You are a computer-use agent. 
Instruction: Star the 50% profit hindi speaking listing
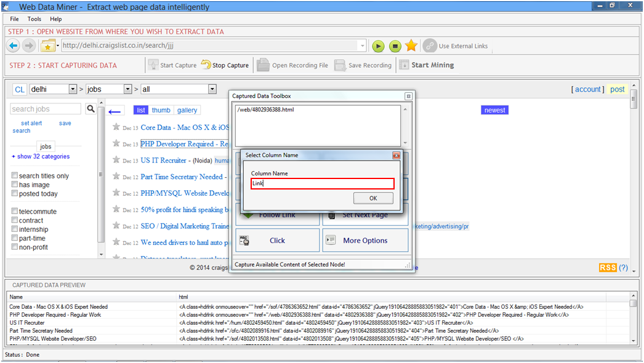pos(116,209)
